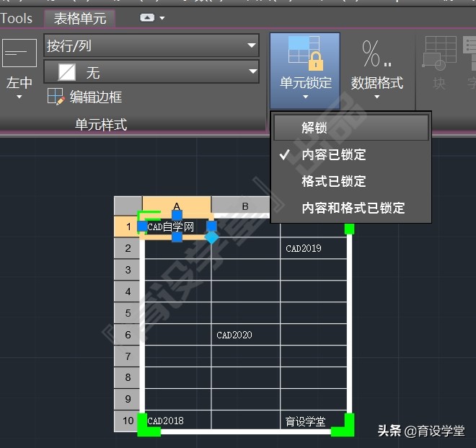Click the 编辑边框 edit borders icon
The height and width of the screenshot is (448, 476).
click(56, 97)
